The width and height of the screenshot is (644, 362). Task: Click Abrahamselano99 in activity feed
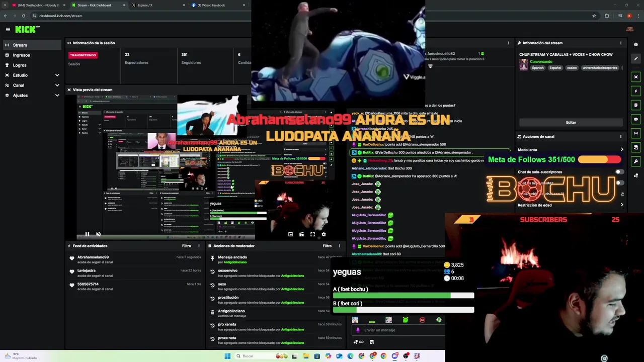coord(93,257)
